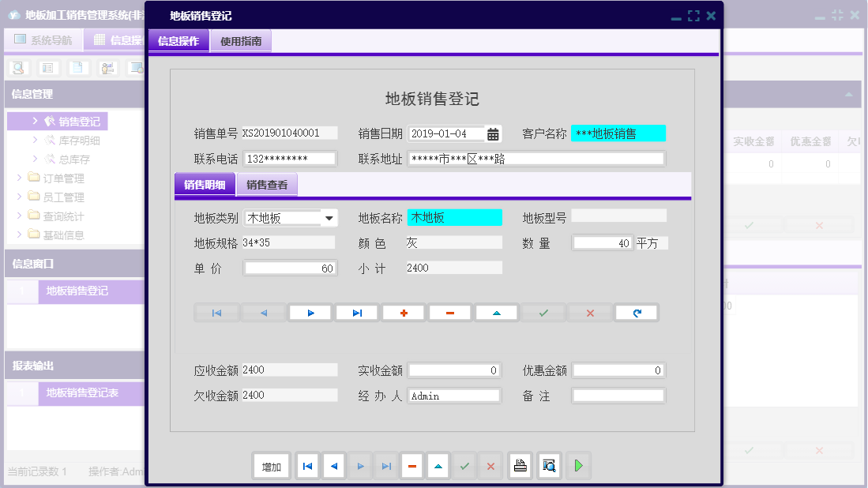The image size is (868, 488).
Task: Jump to last record with the navigator icon
Action: pyautogui.click(x=356, y=312)
